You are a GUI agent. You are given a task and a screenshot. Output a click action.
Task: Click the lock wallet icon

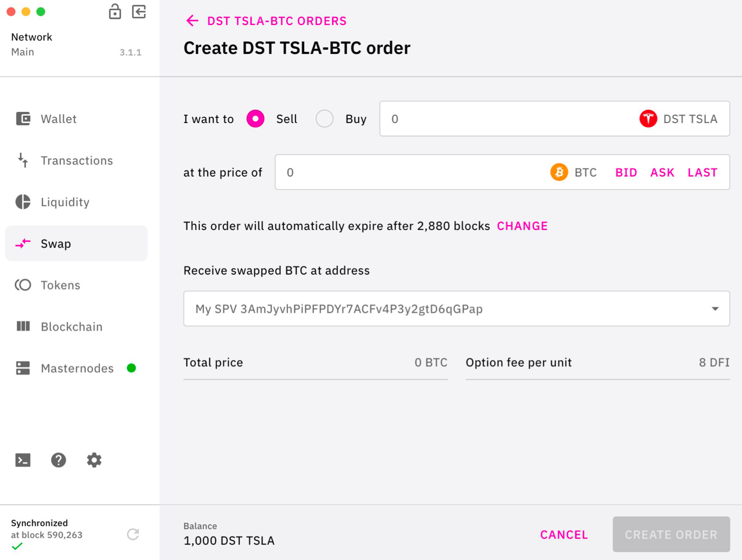115,12
